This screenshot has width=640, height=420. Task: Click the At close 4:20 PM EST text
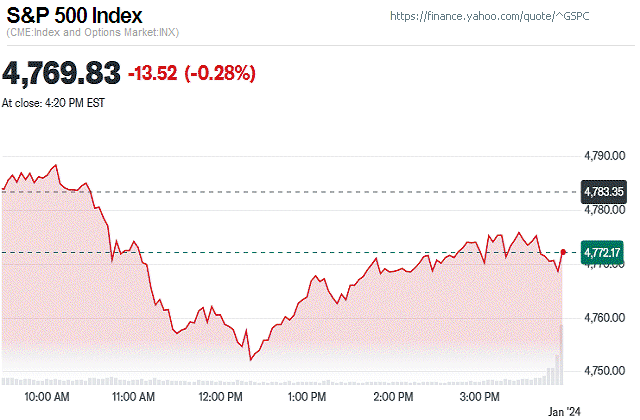[x=54, y=102]
